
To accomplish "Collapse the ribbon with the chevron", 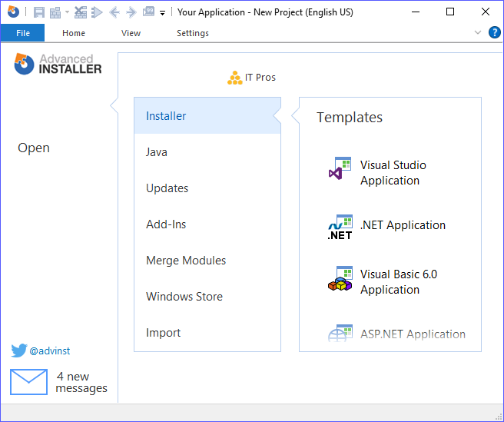I will 478,32.
